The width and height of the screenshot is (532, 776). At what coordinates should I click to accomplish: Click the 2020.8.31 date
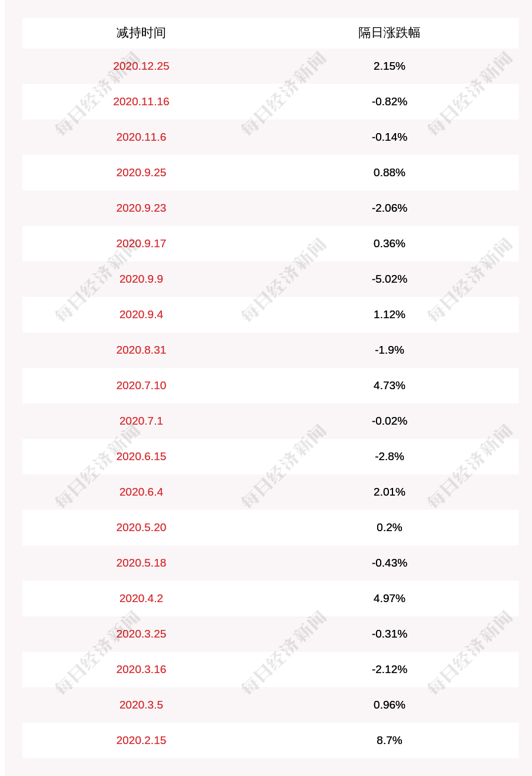pyautogui.click(x=141, y=350)
